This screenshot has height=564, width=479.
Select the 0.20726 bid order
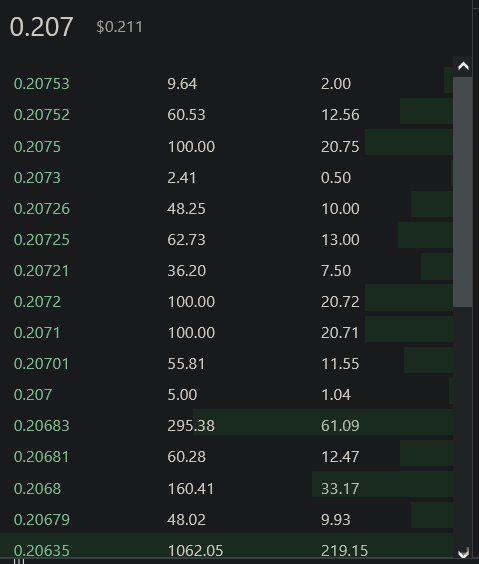pos(227,209)
